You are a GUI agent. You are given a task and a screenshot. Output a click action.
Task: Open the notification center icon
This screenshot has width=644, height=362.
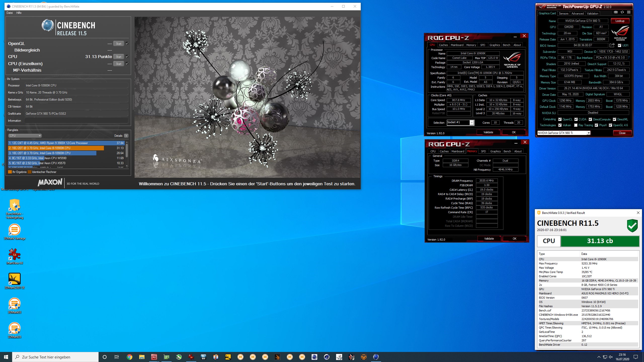(636, 357)
